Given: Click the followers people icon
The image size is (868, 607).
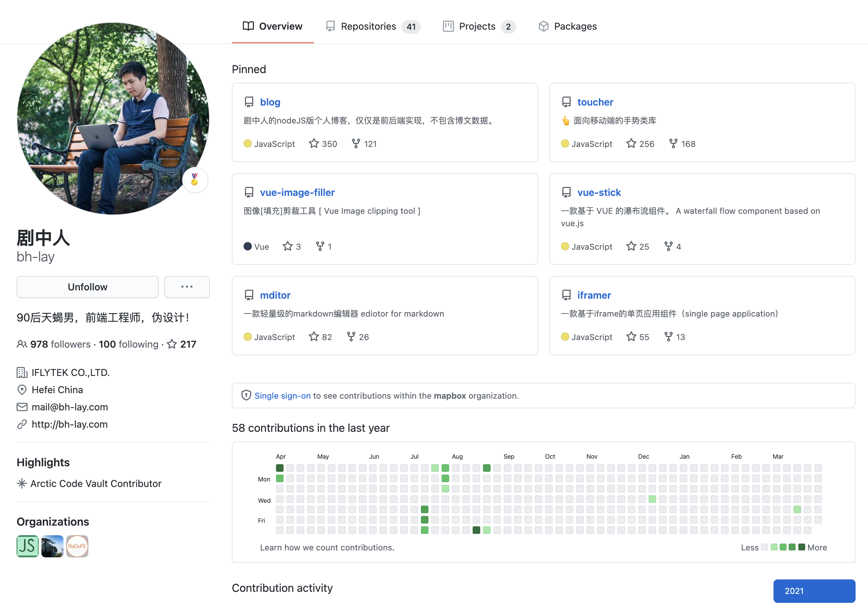Looking at the screenshot, I should point(22,344).
